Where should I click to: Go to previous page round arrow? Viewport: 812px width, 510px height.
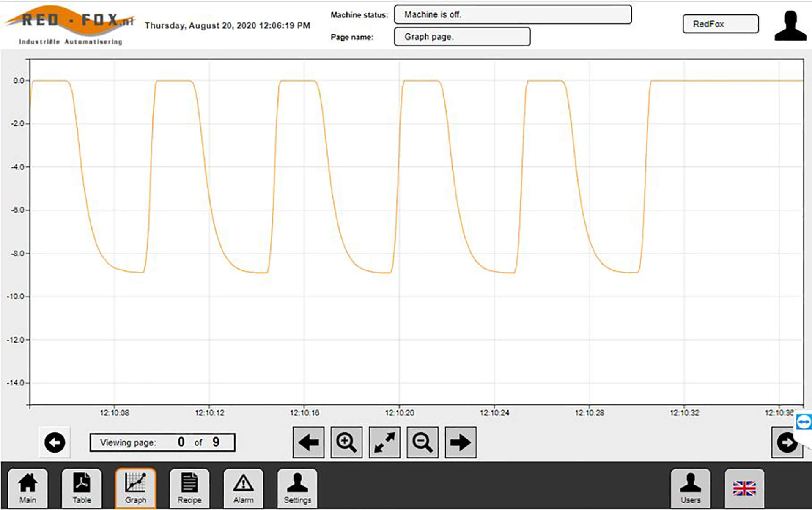(x=55, y=442)
